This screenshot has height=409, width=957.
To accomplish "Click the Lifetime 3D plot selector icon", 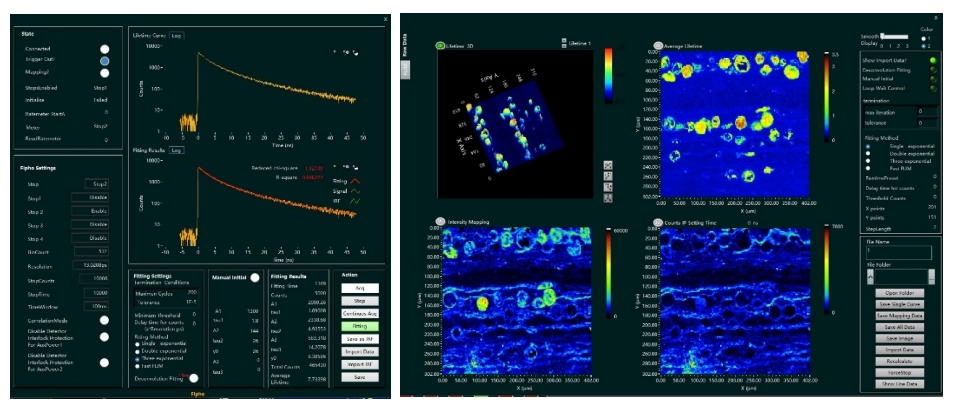I will tap(440, 46).
